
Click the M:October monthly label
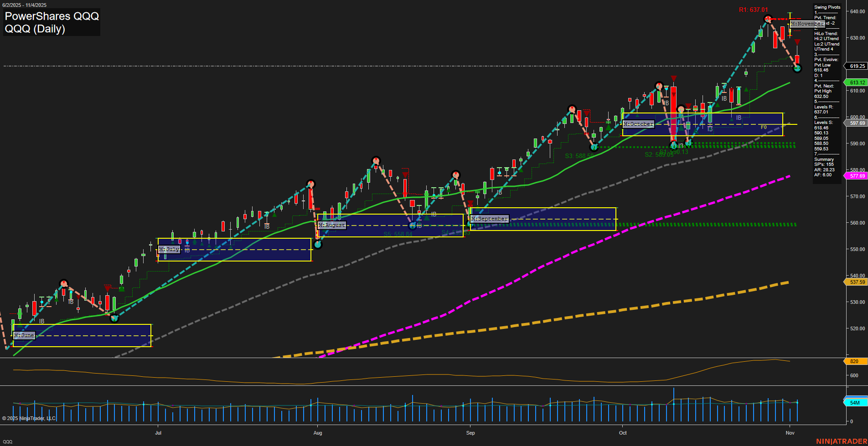pos(638,124)
